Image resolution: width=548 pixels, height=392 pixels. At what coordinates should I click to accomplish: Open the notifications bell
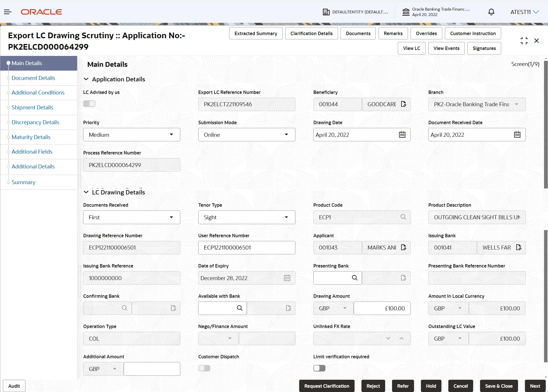pos(491,12)
